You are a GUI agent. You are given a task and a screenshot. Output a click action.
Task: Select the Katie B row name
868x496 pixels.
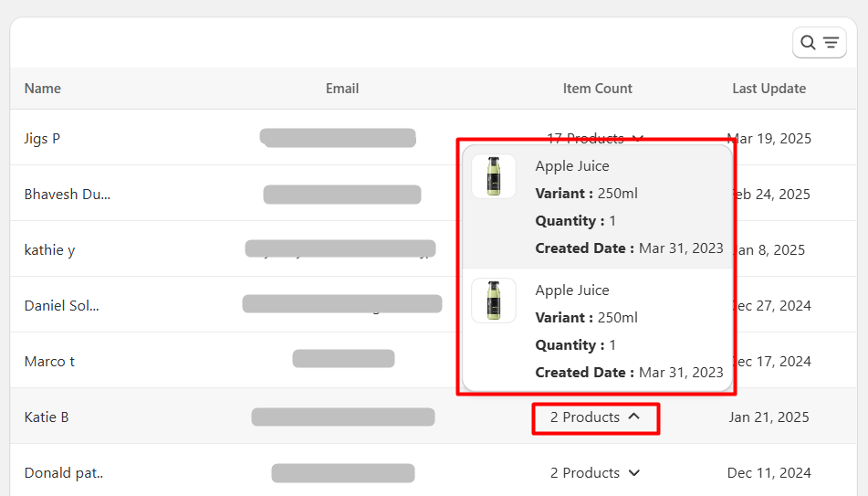(x=47, y=417)
